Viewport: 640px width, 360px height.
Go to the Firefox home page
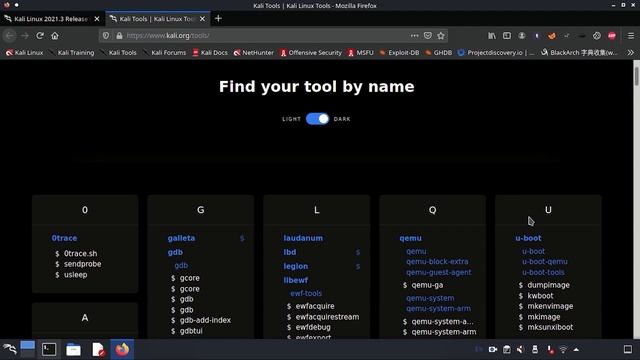coord(55,36)
